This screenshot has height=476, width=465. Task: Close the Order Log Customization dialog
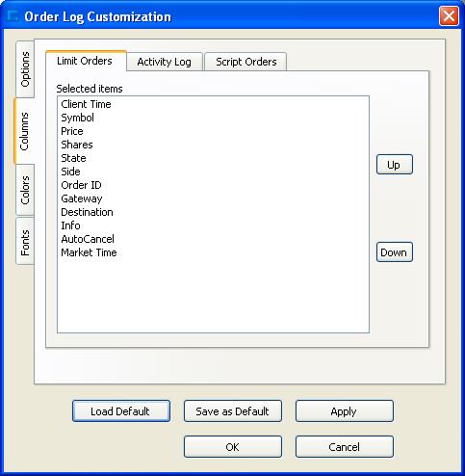(449, 15)
